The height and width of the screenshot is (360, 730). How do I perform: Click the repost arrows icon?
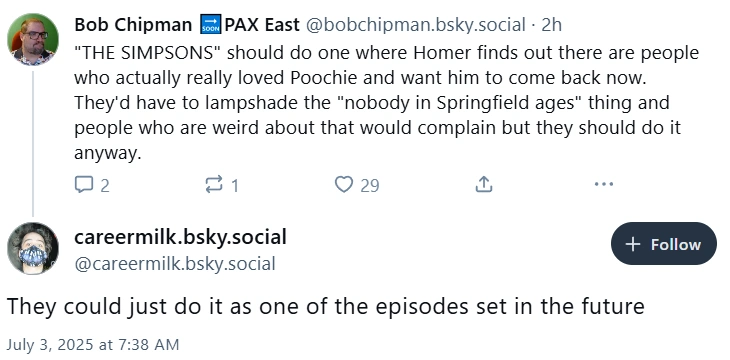pos(214,184)
